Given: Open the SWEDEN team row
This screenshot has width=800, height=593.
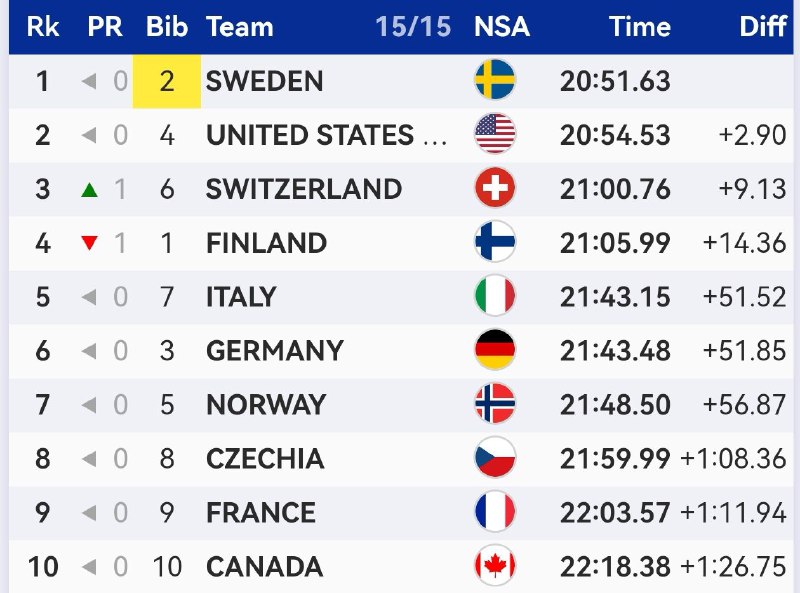Looking at the screenshot, I should pyautogui.click(x=401, y=81).
